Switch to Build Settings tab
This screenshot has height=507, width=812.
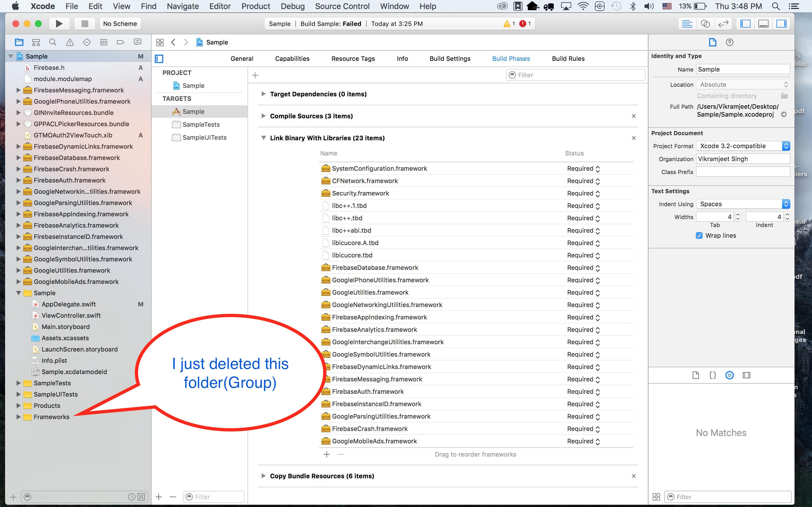[450, 59]
